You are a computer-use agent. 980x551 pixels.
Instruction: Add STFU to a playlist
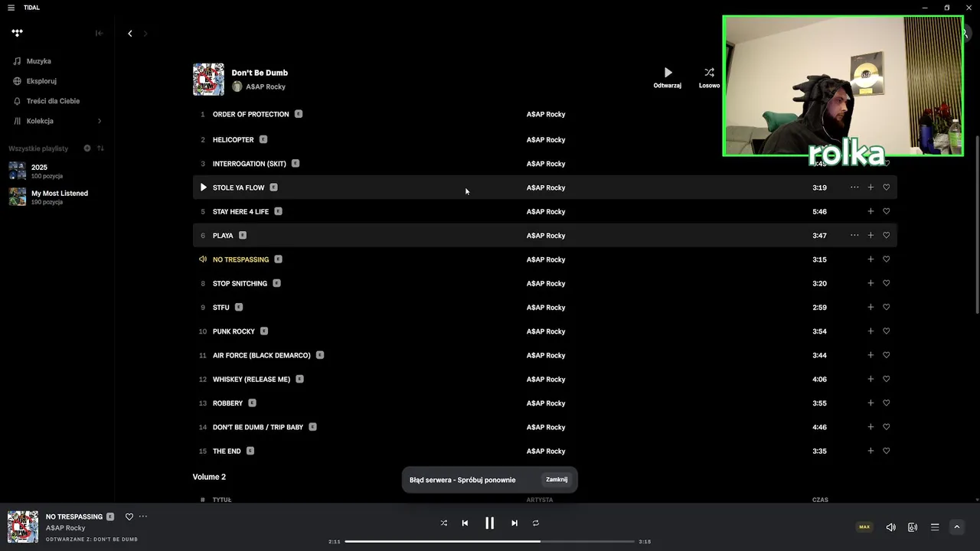click(871, 308)
